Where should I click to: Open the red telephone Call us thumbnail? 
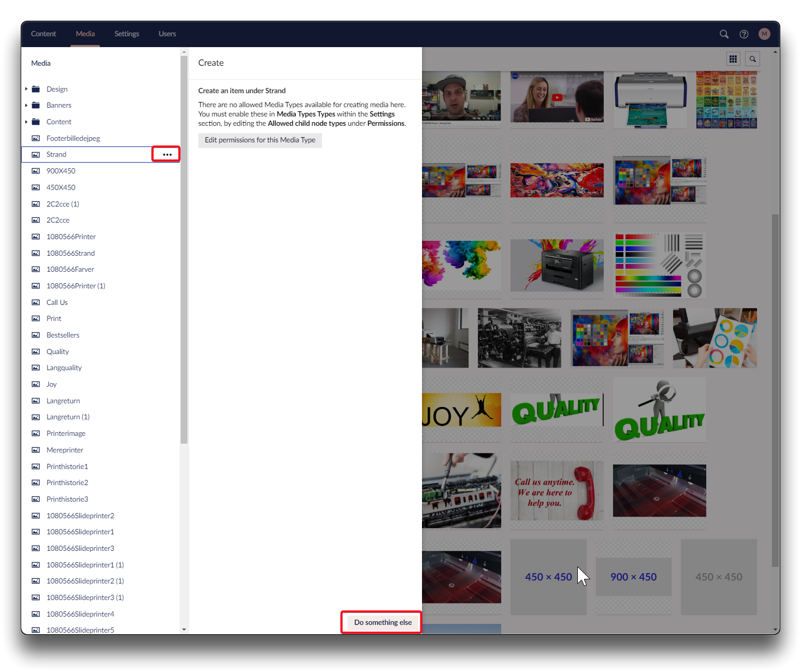557,490
